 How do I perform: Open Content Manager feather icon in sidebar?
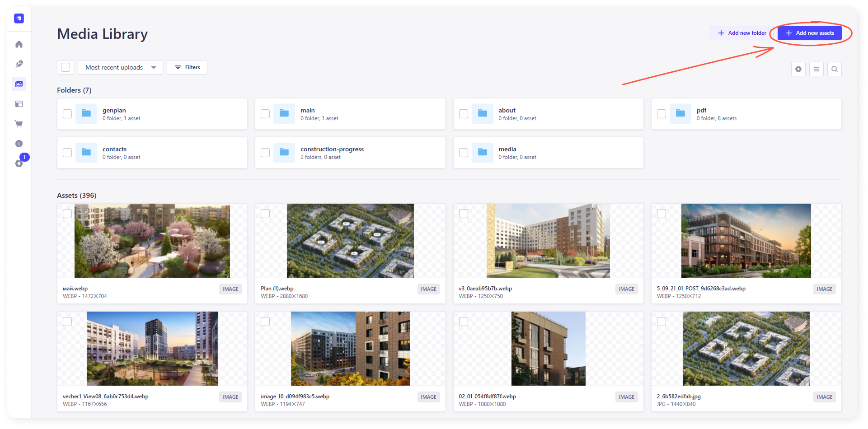19,64
